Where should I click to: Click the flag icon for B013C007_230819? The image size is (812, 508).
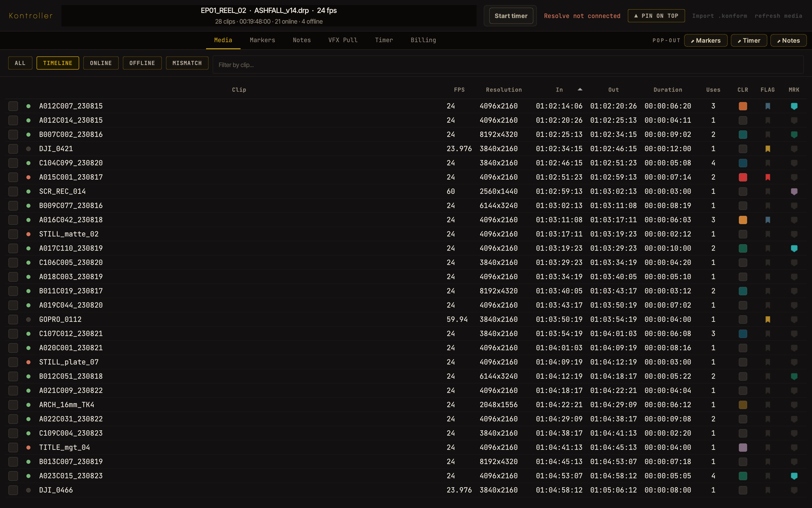tap(768, 462)
